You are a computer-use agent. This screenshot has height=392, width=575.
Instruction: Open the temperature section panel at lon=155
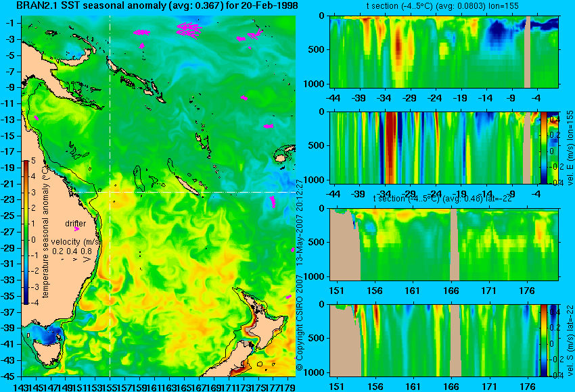444,51
